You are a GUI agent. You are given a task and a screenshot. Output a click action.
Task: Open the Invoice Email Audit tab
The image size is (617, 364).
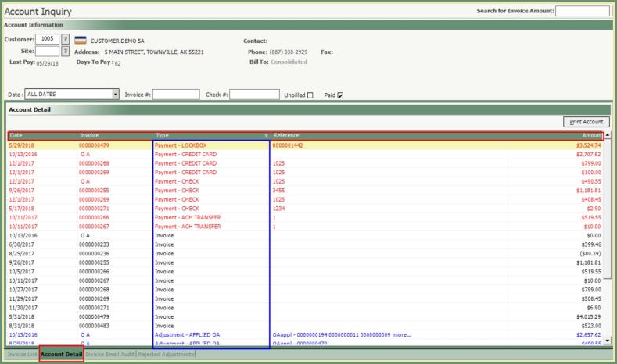click(x=109, y=354)
